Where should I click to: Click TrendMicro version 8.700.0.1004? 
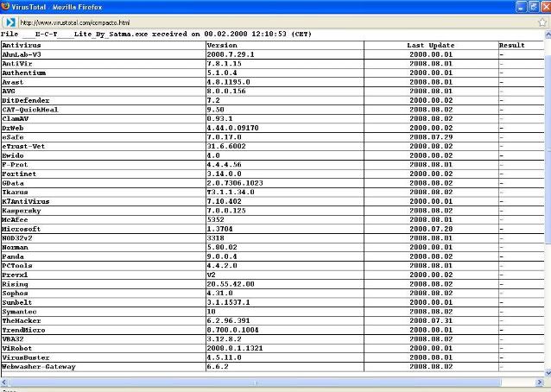232,330
